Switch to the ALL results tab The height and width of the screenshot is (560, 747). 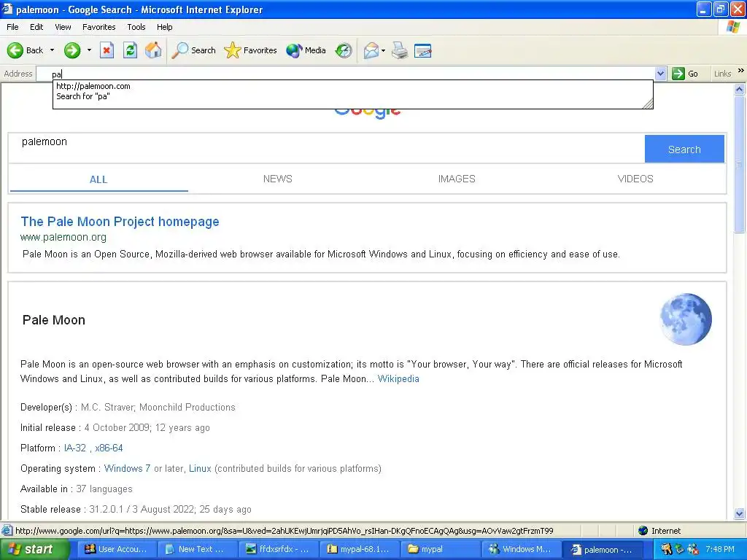(x=98, y=179)
